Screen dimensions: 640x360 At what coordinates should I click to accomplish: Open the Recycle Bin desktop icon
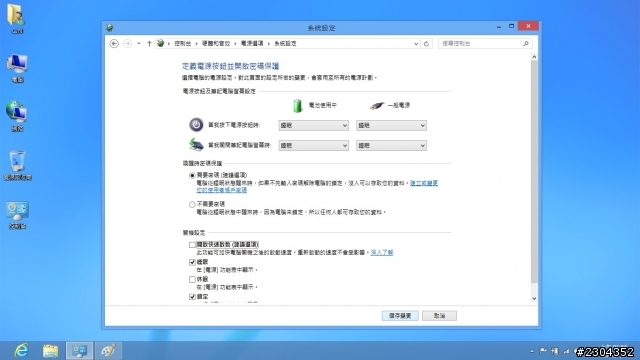[17, 165]
